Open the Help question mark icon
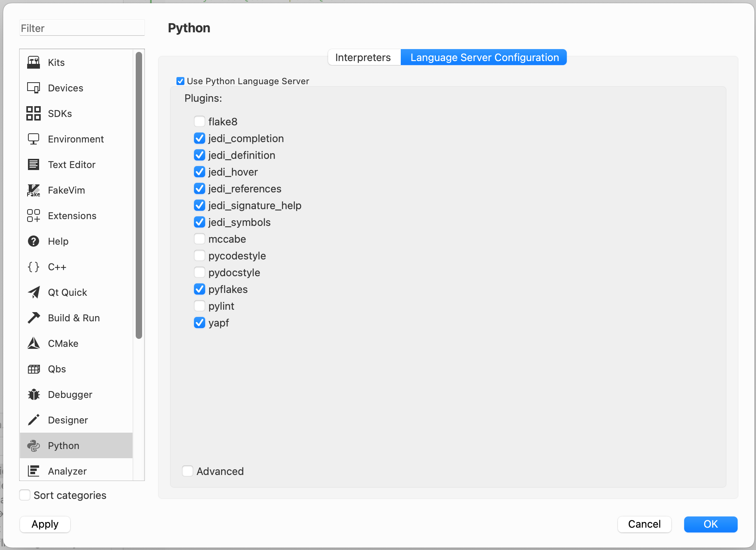The width and height of the screenshot is (756, 550). pos(34,241)
